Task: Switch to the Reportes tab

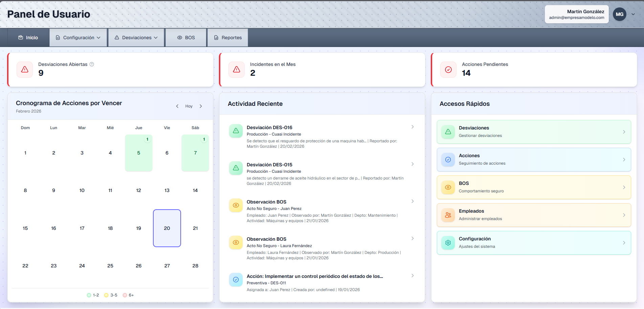Action: coord(228,38)
